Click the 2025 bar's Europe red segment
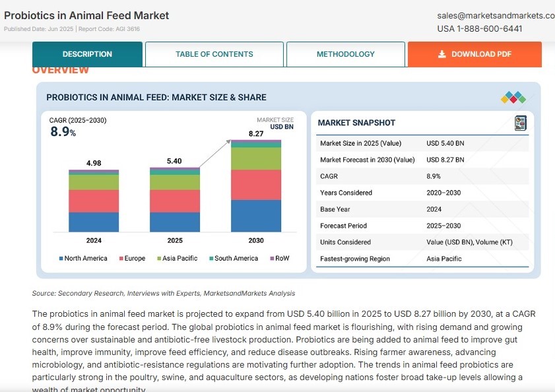Viewport: 555px width, 392px height. pyautogui.click(x=175, y=201)
